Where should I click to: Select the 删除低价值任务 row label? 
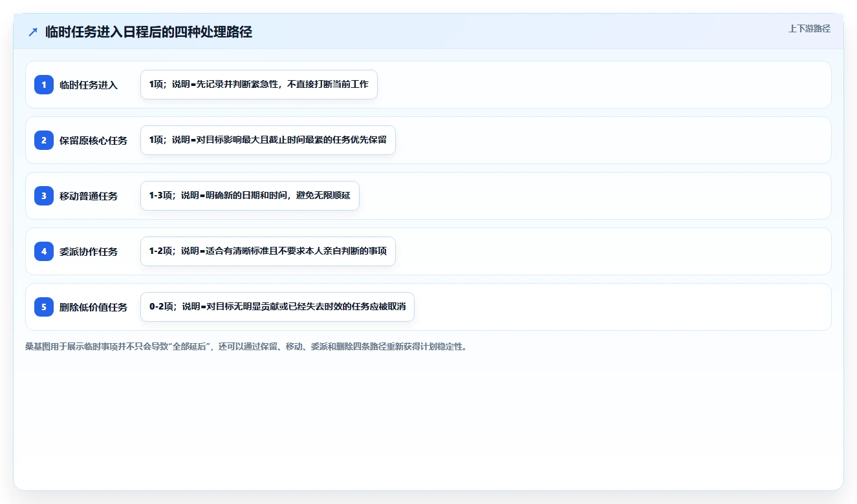(x=94, y=307)
